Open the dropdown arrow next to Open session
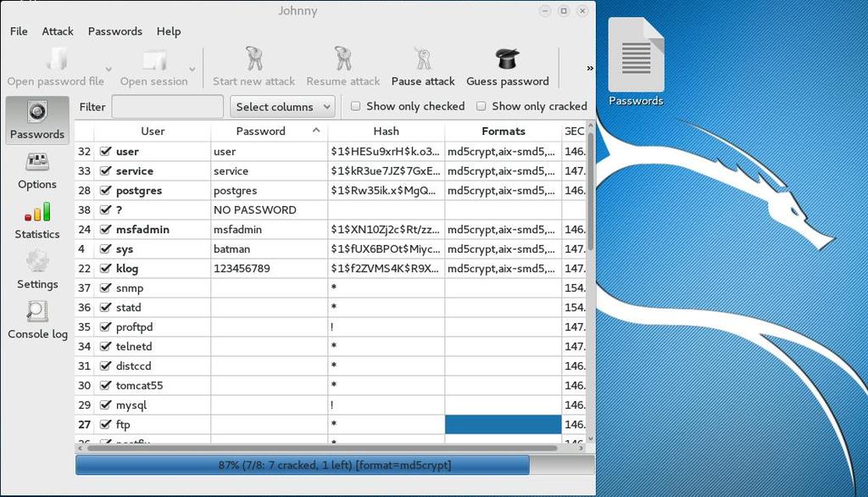The height and width of the screenshot is (497, 868). pyautogui.click(x=192, y=70)
